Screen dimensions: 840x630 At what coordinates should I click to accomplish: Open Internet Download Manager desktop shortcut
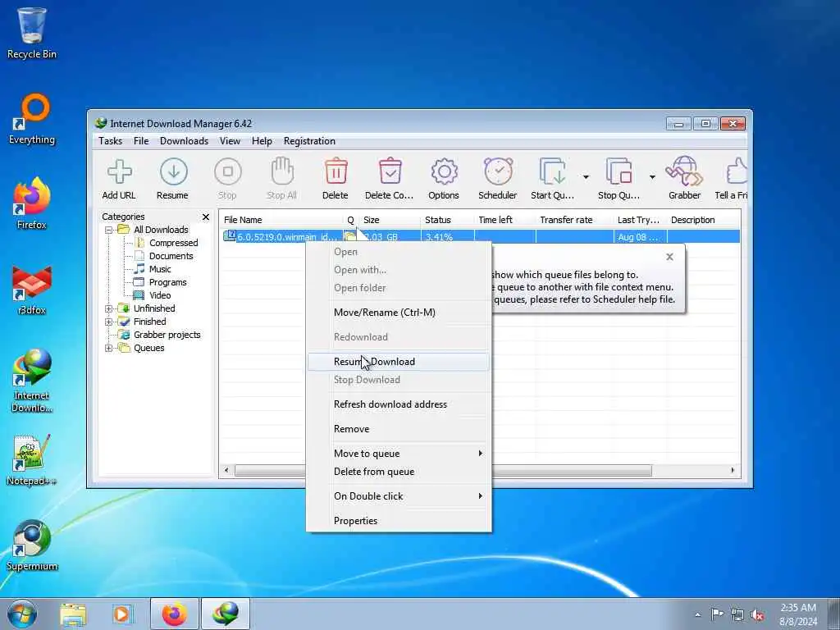tap(32, 367)
